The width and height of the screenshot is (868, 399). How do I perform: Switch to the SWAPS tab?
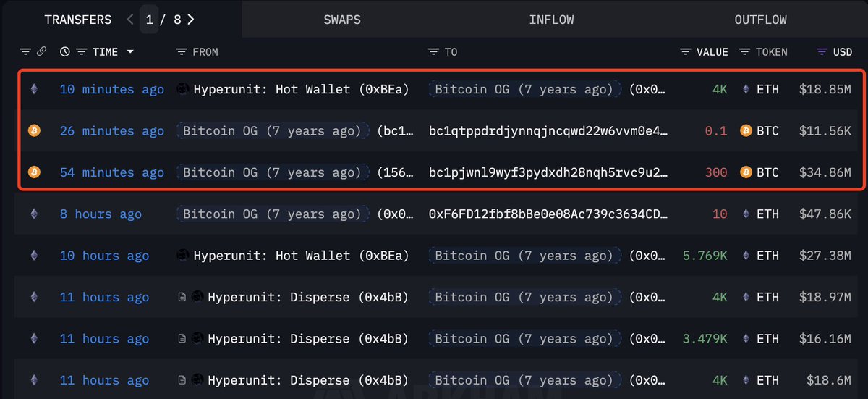(342, 20)
